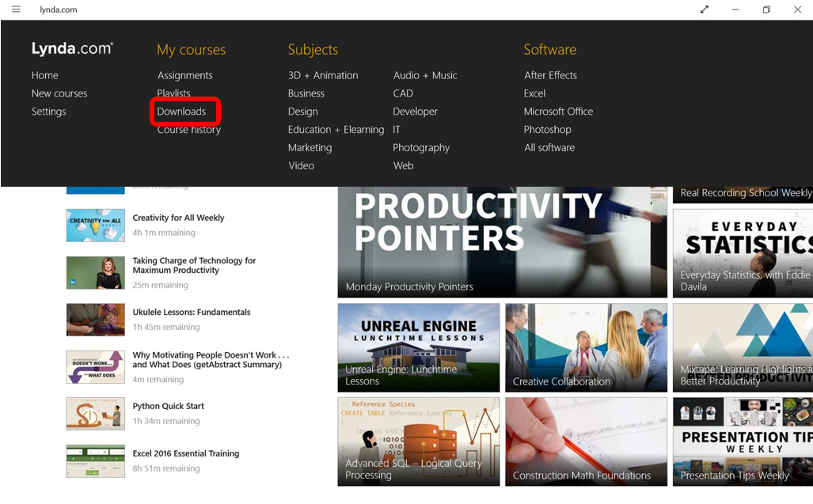This screenshot has width=813, height=504.
Task: Browse the Business subject
Action: (306, 93)
